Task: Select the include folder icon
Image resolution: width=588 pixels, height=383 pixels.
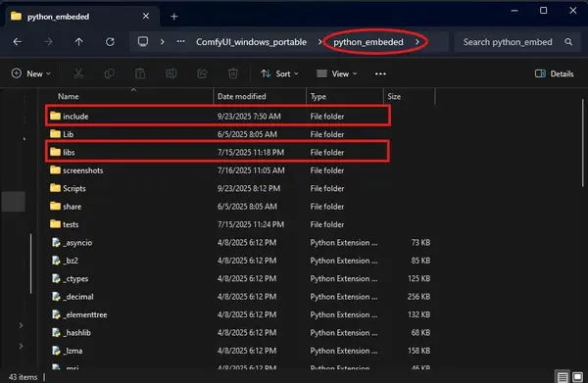Action: (56, 116)
